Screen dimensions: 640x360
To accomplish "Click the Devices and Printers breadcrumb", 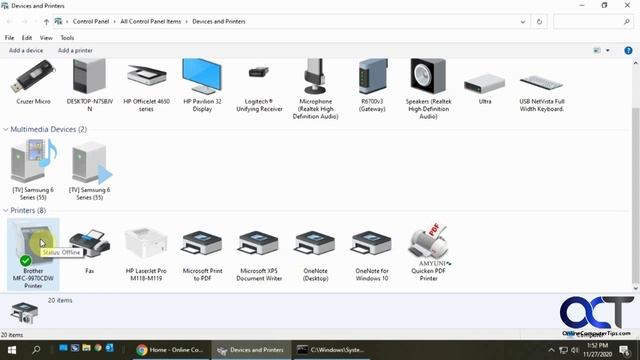I will coord(219,22).
